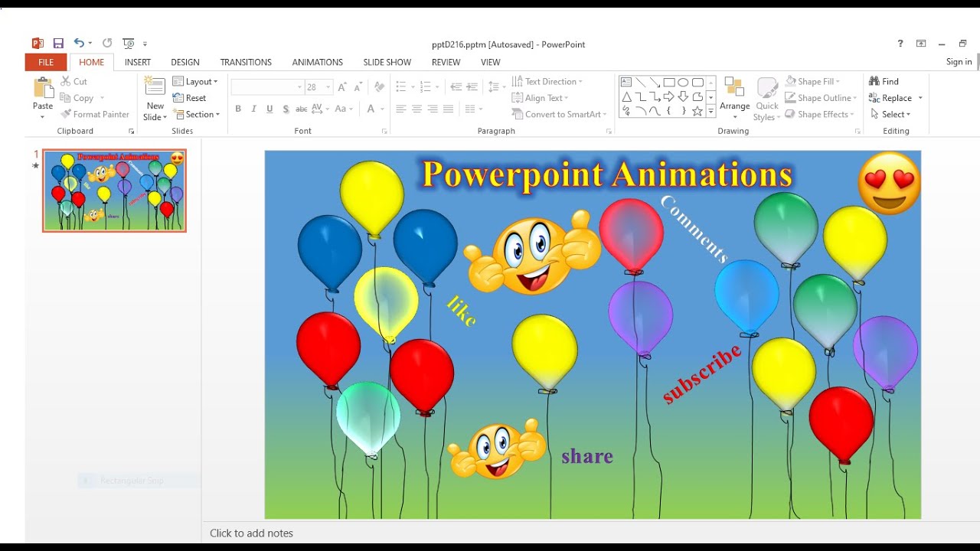Open the Align Text dropdown
980x551 pixels.
[541, 98]
